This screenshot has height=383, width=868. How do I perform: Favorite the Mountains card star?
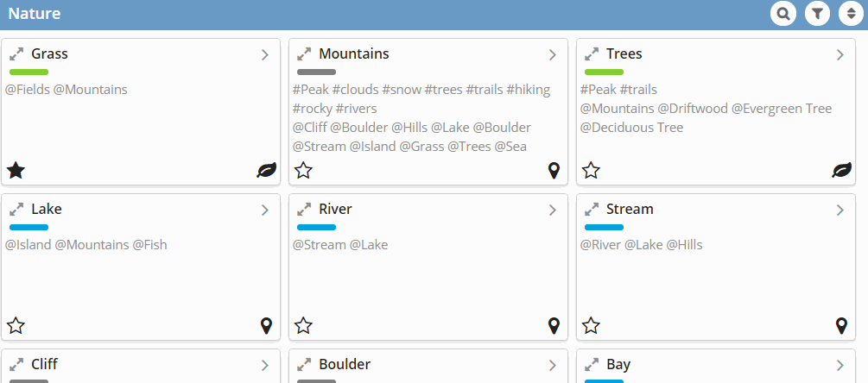point(303,170)
